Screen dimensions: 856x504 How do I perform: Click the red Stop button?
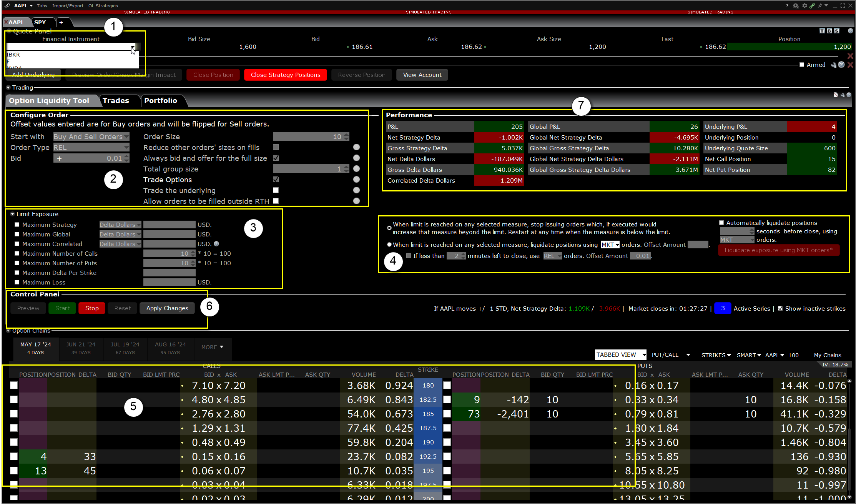[92, 308]
